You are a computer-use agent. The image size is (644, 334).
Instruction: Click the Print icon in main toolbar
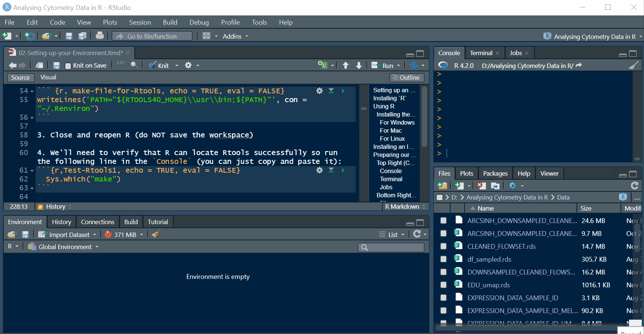click(99, 36)
